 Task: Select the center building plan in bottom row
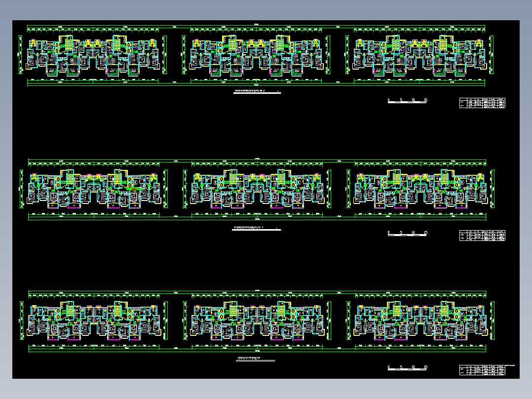[257, 320]
